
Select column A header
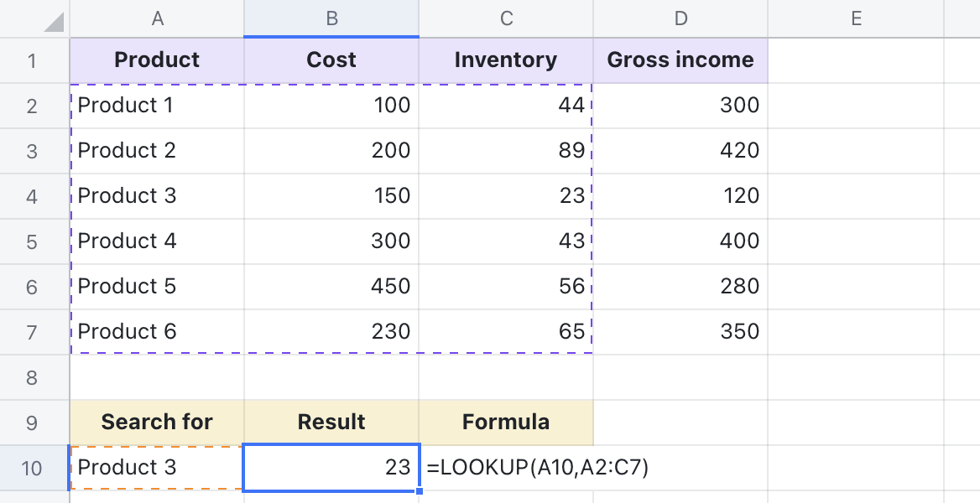coord(157,18)
